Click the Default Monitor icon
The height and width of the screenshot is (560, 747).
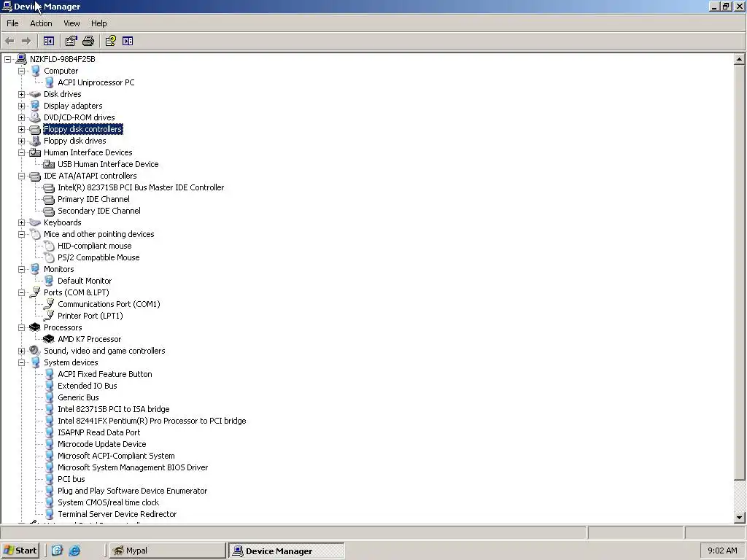pos(49,281)
